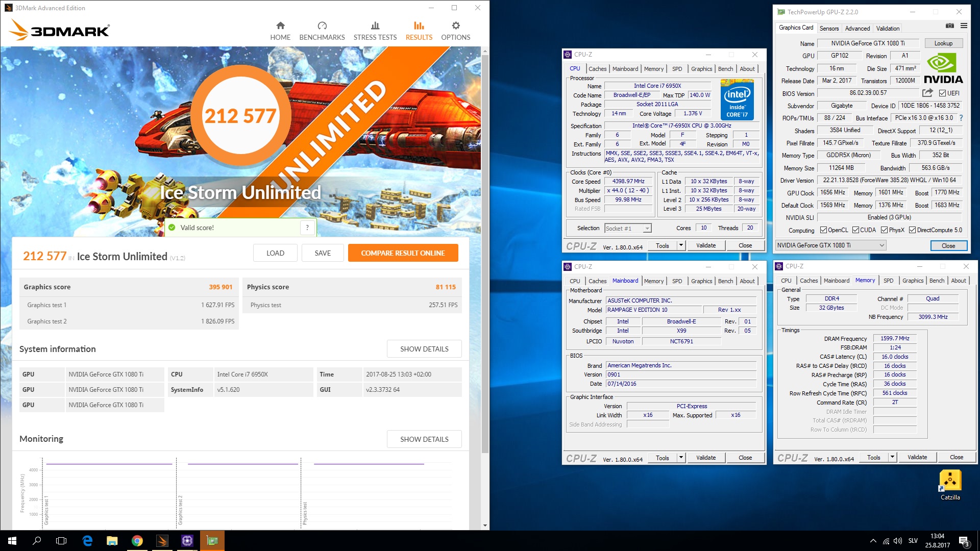Open File Explorer from the taskbar
This screenshot has width=980, height=551.
pos(112,541)
